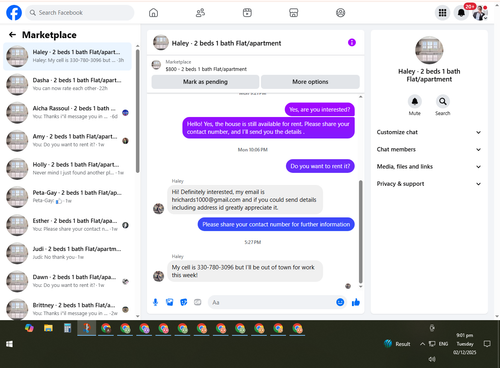
Task: Open the Peta-Gay conversation
Action: (67, 197)
